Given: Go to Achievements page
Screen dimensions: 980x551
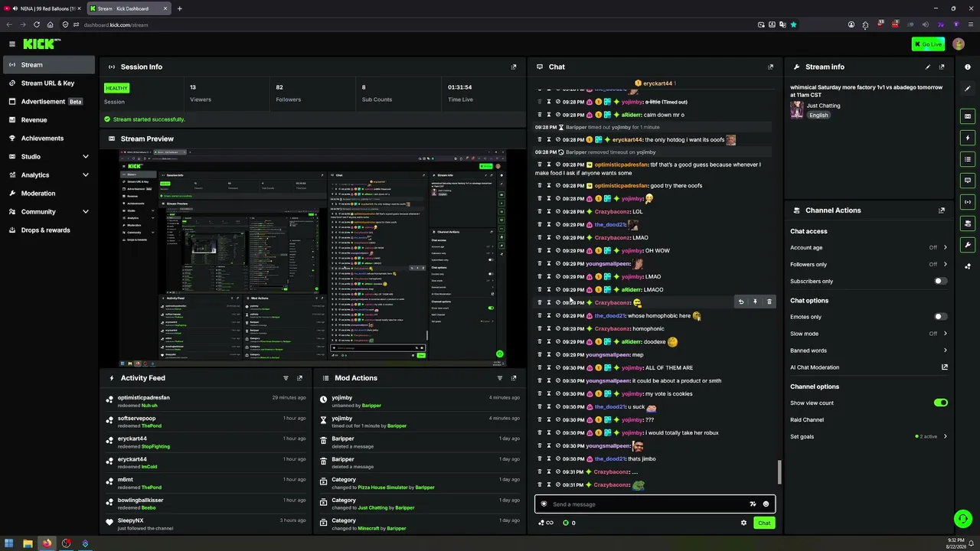Looking at the screenshot, I should tap(47, 139).
